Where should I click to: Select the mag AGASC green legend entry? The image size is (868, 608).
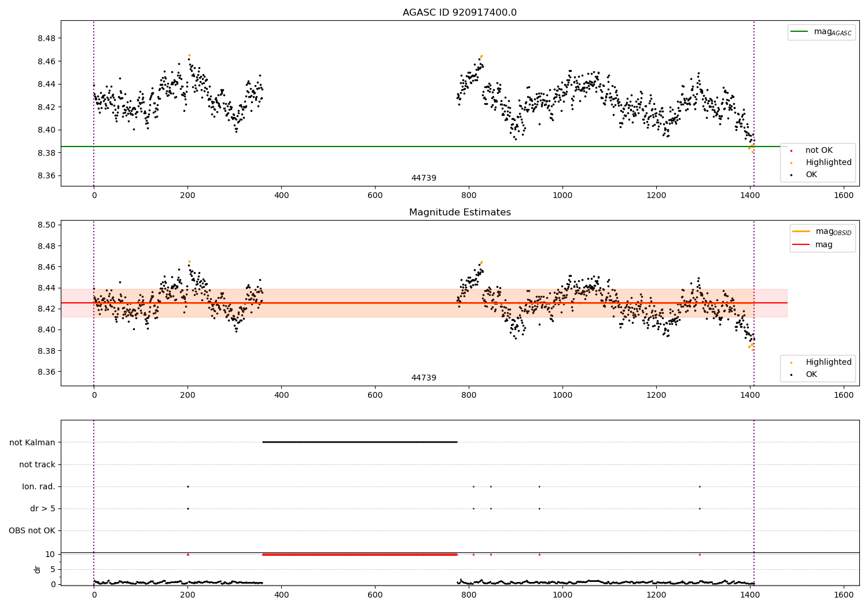pyautogui.click(x=821, y=32)
